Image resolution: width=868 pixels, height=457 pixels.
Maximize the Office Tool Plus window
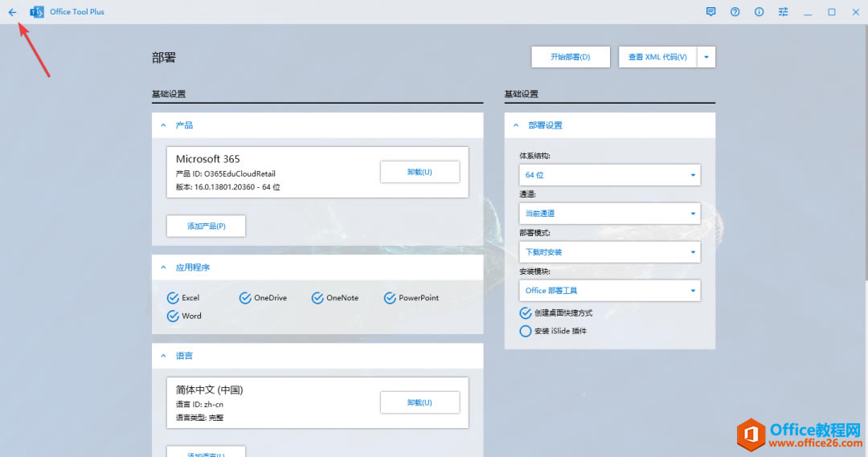point(832,11)
